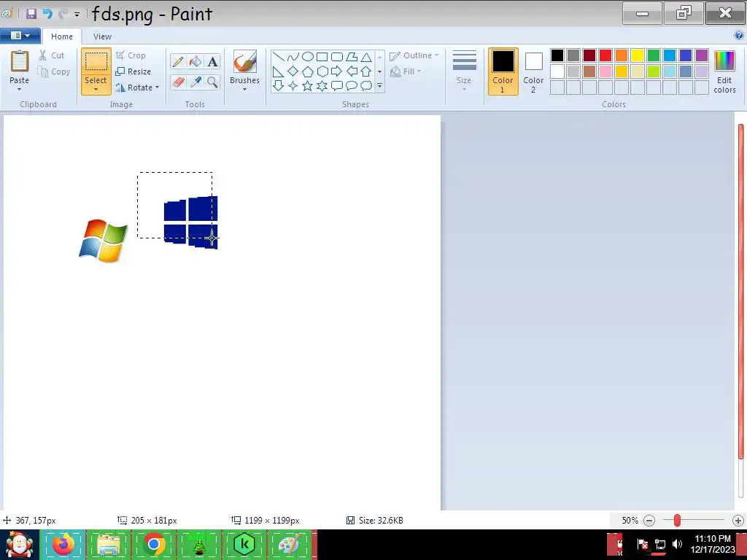Screen dimensions: 747x560
Task: Open Google Chrome from the taskbar
Action: coord(153,545)
